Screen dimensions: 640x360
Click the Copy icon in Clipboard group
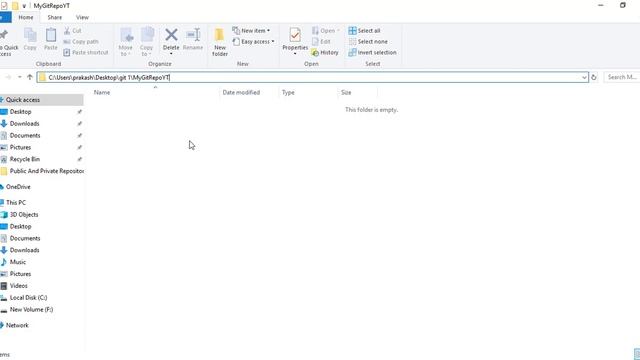coord(30,39)
